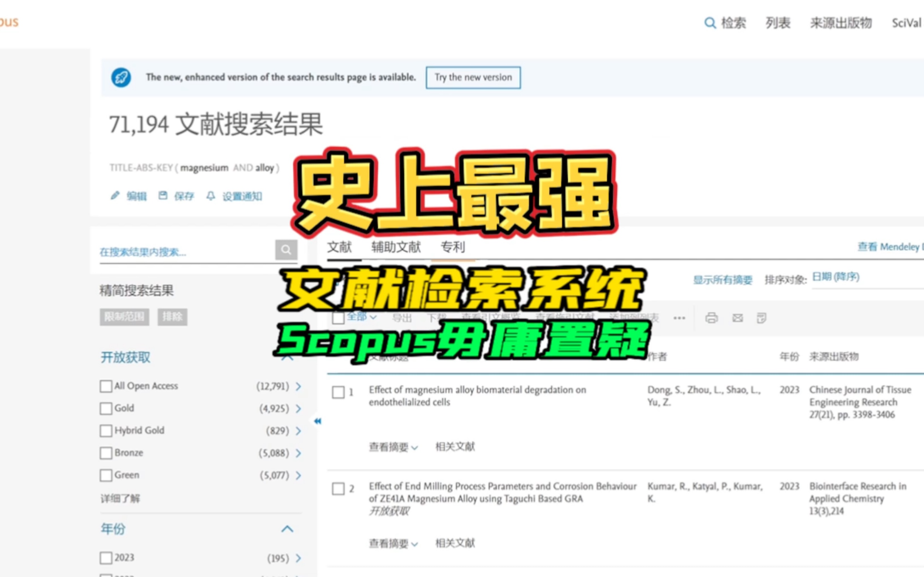Click the rocket icon in the new version banner
Image resolution: width=924 pixels, height=577 pixels.
[x=121, y=77]
